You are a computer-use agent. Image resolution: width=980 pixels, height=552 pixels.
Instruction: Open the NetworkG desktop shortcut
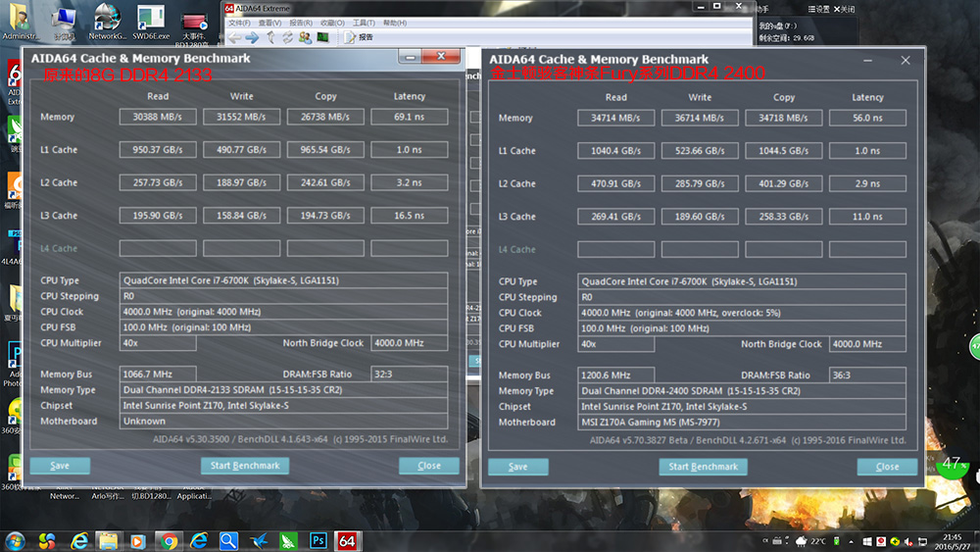(107, 21)
